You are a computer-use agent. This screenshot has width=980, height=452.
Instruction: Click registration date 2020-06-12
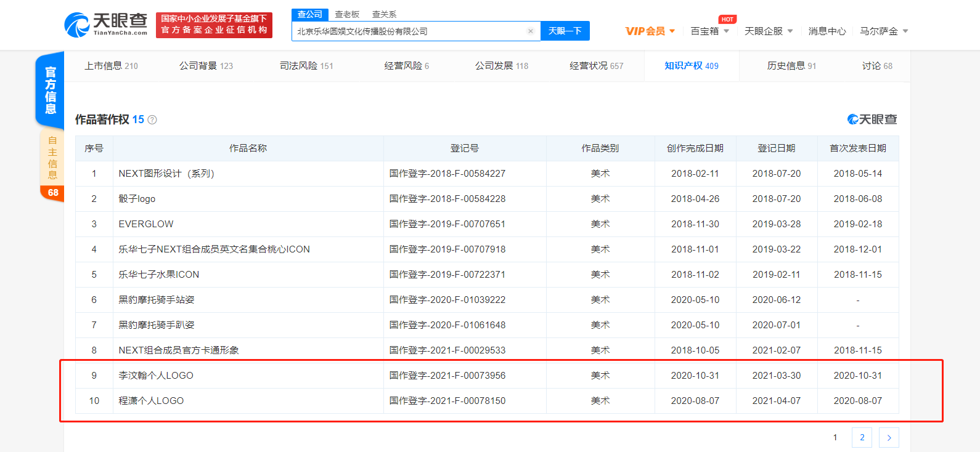(777, 300)
